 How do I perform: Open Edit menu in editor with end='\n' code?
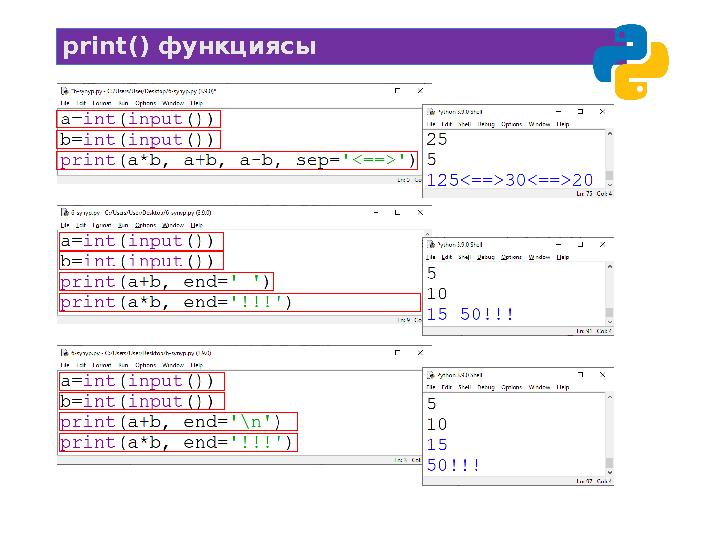pyautogui.click(x=81, y=365)
